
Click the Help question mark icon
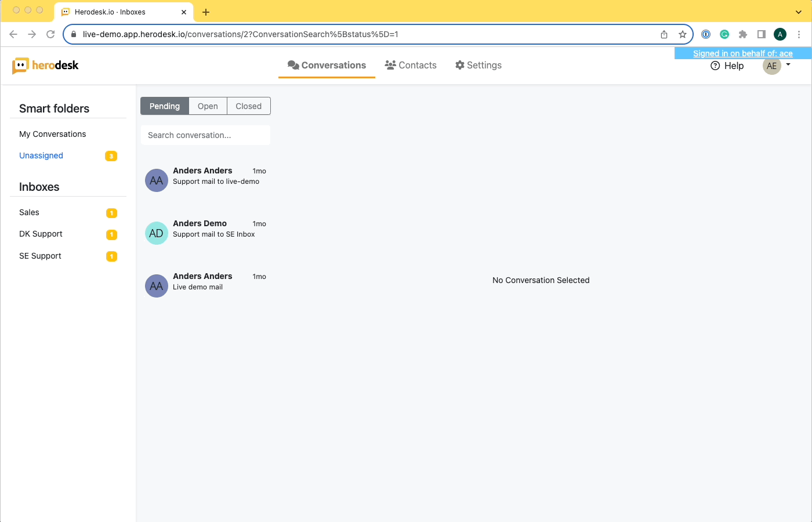(x=715, y=66)
